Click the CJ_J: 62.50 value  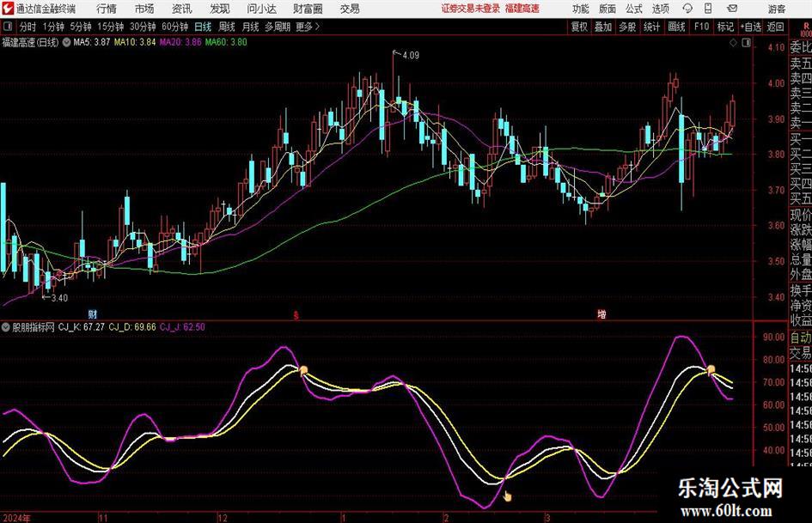(182, 327)
